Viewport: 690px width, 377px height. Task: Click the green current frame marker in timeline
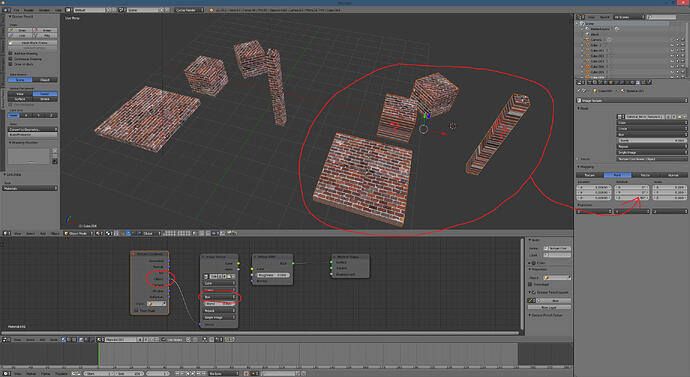[99, 355]
